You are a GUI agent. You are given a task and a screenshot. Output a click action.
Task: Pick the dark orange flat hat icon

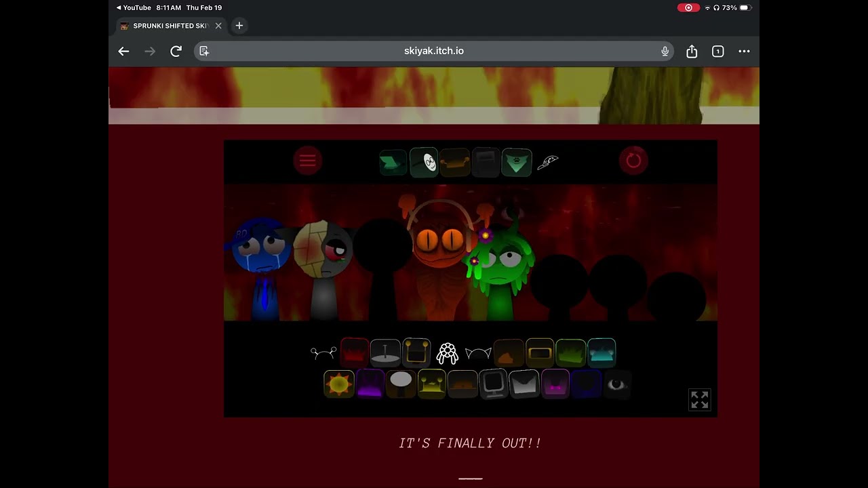[x=462, y=384]
